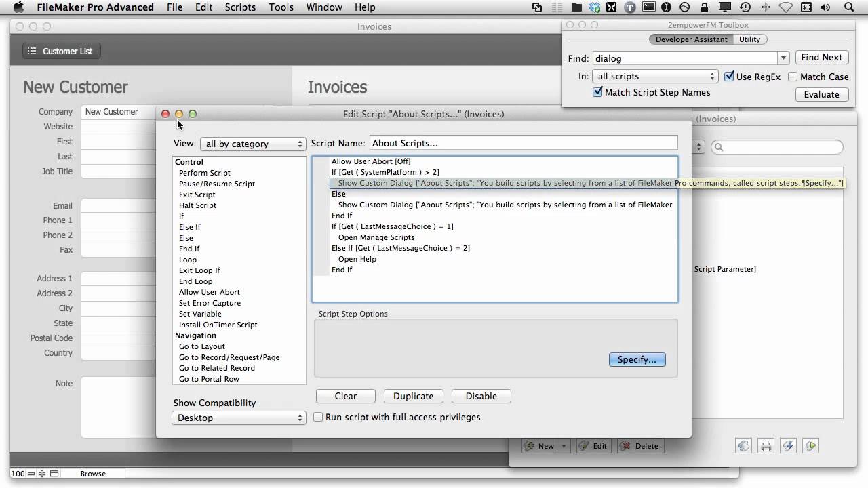
Task: Click the Time Machine icon in menu bar
Action: click(x=745, y=7)
